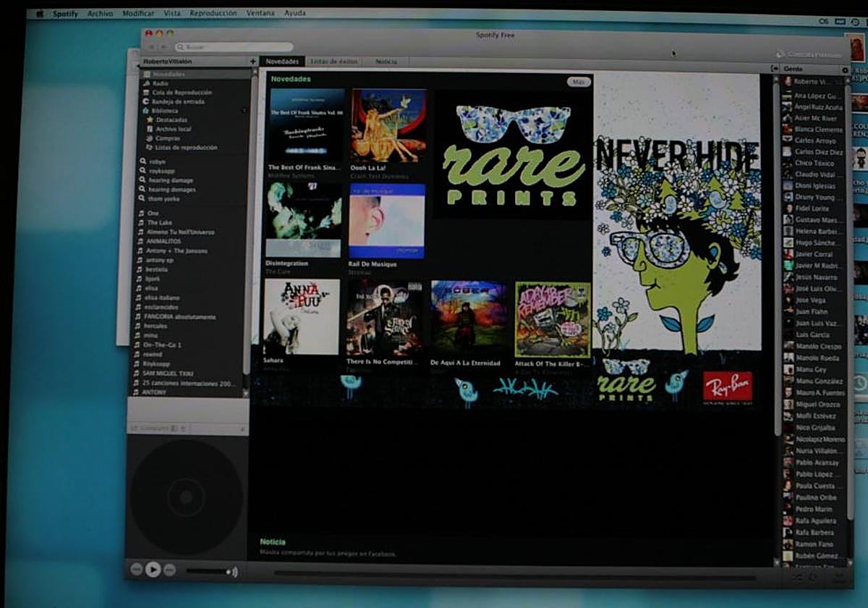Click the Contrata Premium link

coord(814,55)
